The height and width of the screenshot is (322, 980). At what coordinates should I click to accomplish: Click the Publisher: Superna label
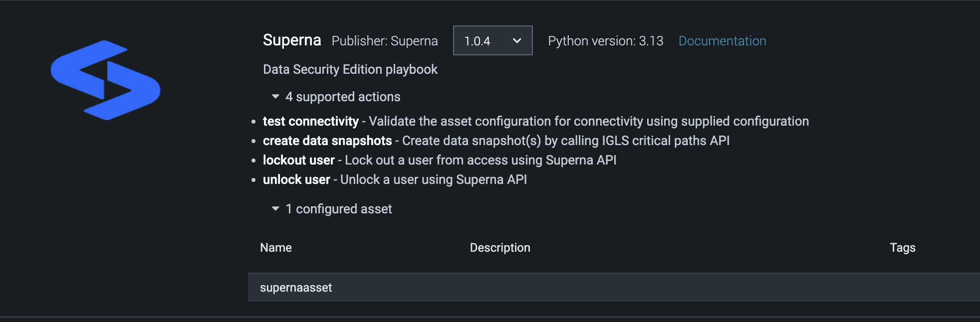pyautogui.click(x=384, y=41)
